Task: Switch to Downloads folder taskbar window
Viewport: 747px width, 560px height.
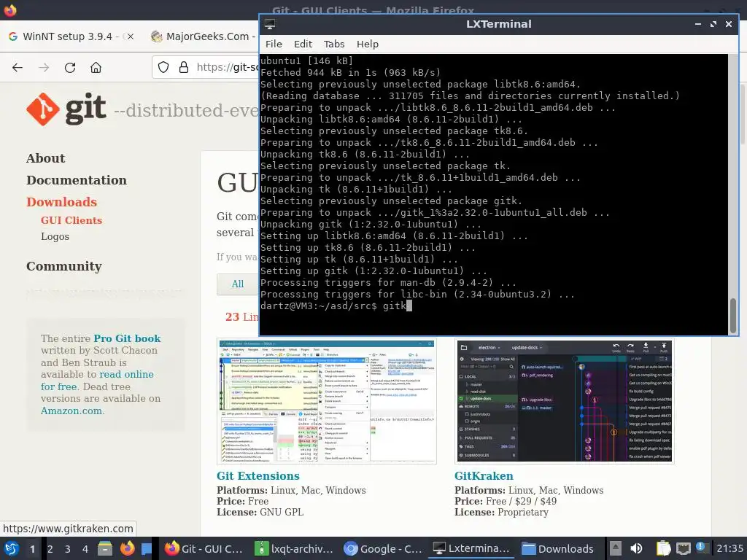Action: [x=558, y=548]
